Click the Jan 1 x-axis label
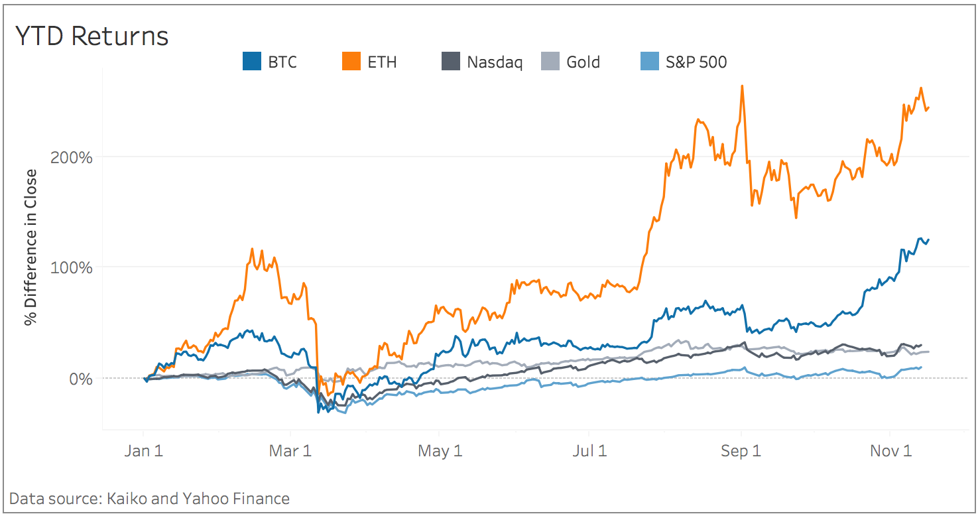 (144, 451)
